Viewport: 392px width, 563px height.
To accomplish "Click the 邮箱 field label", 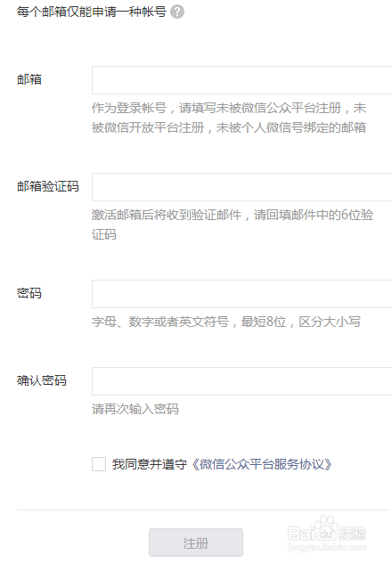I will tap(29, 79).
